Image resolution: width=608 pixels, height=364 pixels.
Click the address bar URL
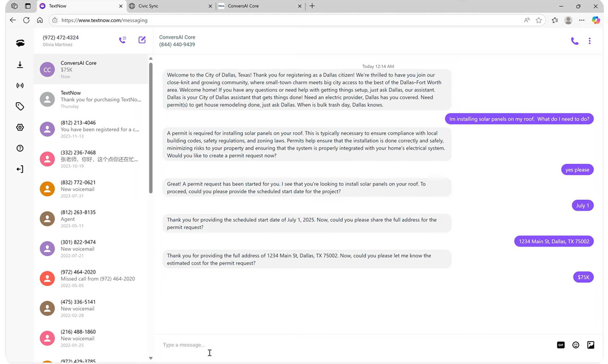104,20
